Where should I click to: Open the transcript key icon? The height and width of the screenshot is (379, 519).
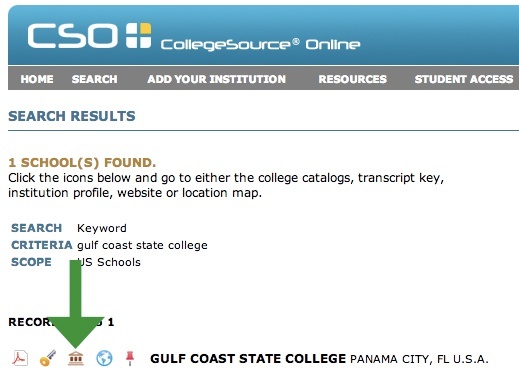pyautogui.click(x=48, y=358)
